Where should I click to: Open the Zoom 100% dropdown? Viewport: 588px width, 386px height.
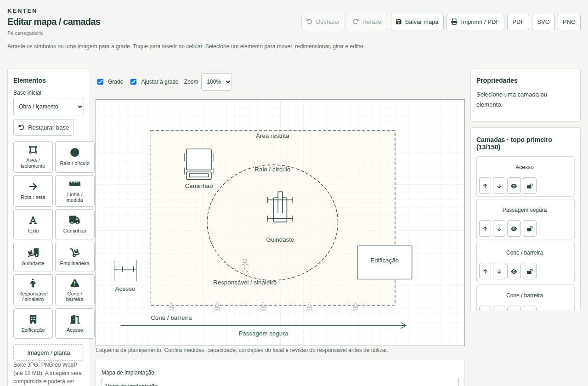[x=216, y=82]
